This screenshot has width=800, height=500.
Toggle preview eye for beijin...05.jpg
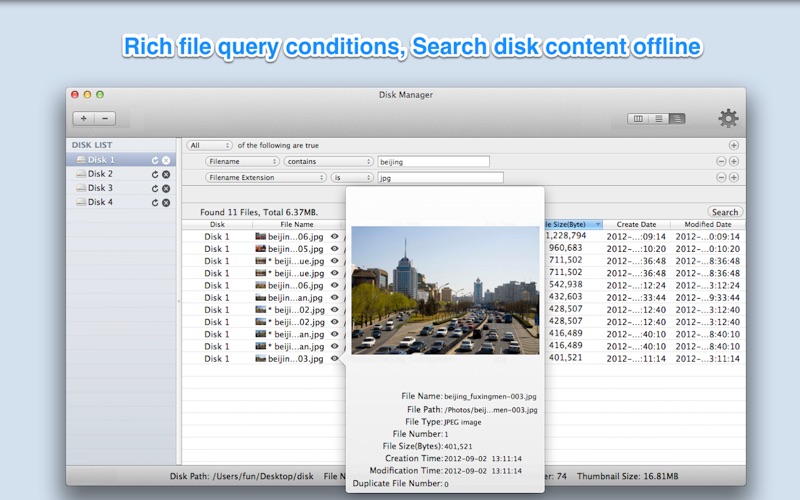point(335,249)
